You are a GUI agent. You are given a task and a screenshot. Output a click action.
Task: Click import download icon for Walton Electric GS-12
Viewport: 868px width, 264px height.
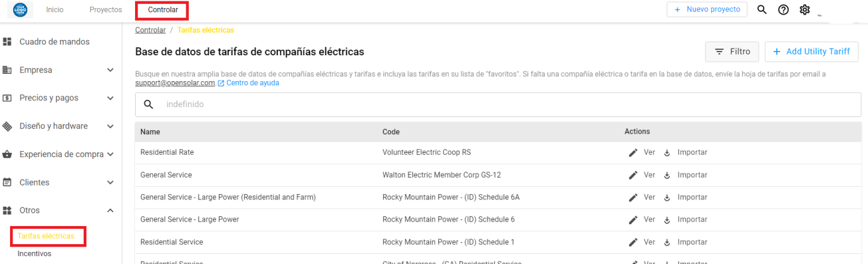tap(667, 175)
